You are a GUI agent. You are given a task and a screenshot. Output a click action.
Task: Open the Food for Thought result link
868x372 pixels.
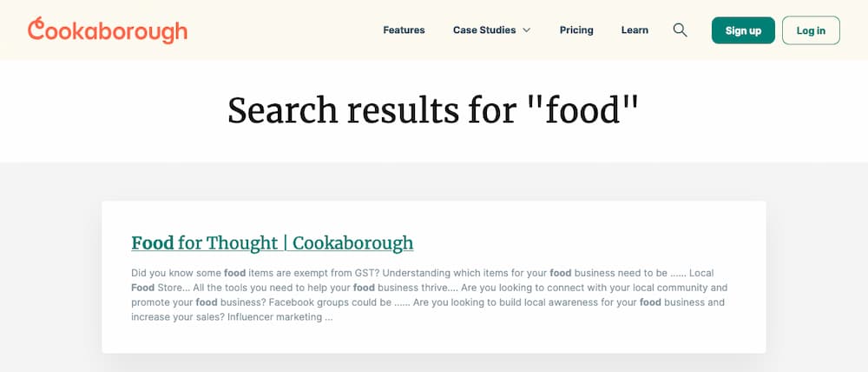click(x=273, y=242)
